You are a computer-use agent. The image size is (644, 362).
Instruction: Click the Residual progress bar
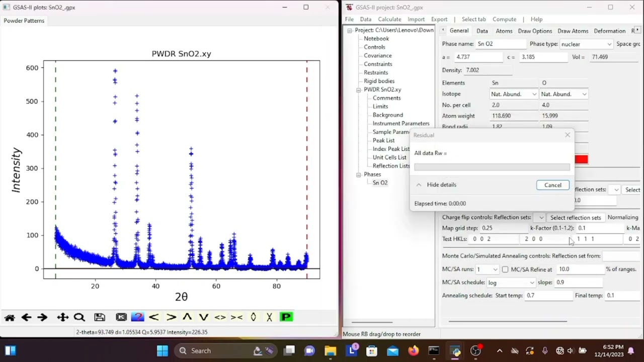coord(492,167)
